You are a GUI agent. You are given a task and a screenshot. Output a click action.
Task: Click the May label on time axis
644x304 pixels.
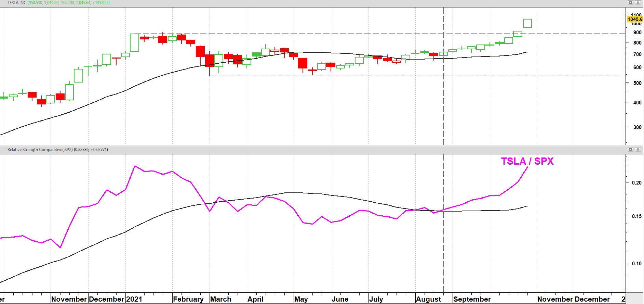[x=301, y=299]
